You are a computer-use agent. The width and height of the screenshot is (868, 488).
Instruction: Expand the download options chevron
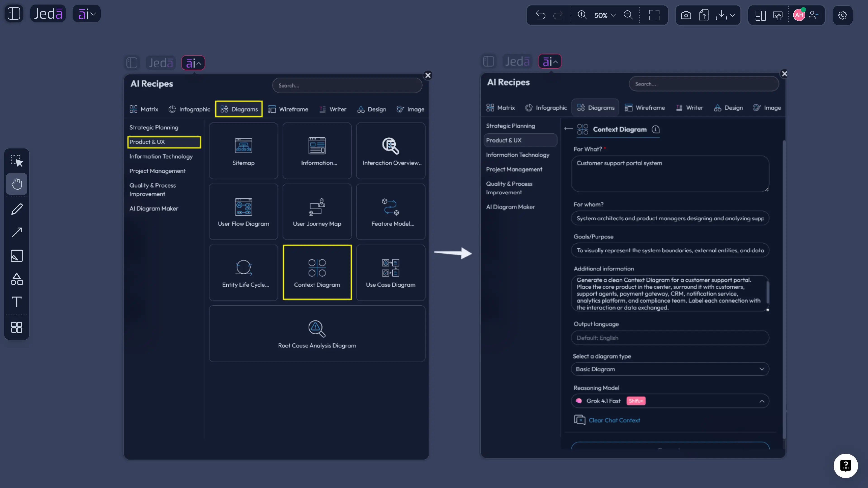coord(732,15)
